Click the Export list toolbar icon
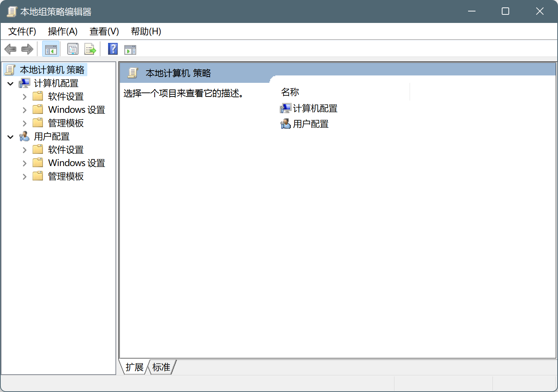Image resolution: width=558 pixels, height=392 pixels. pyautogui.click(x=90, y=49)
